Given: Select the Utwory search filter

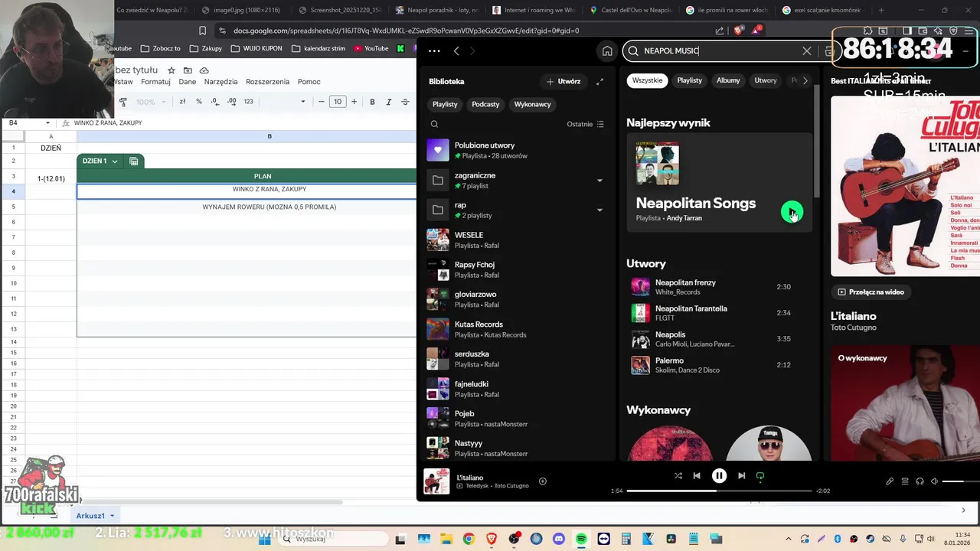Looking at the screenshot, I should 766,80.
